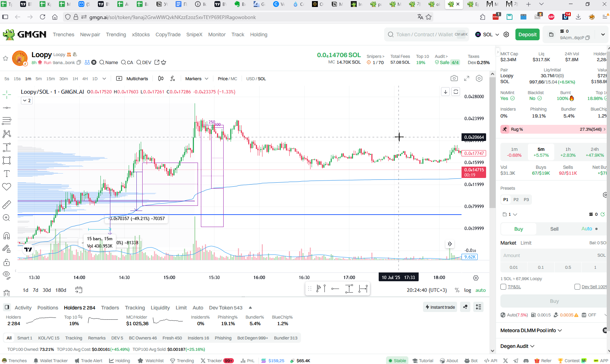This screenshot has height=364, width=610.
Task: Click the green Deposit button
Action: [x=528, y=34]
